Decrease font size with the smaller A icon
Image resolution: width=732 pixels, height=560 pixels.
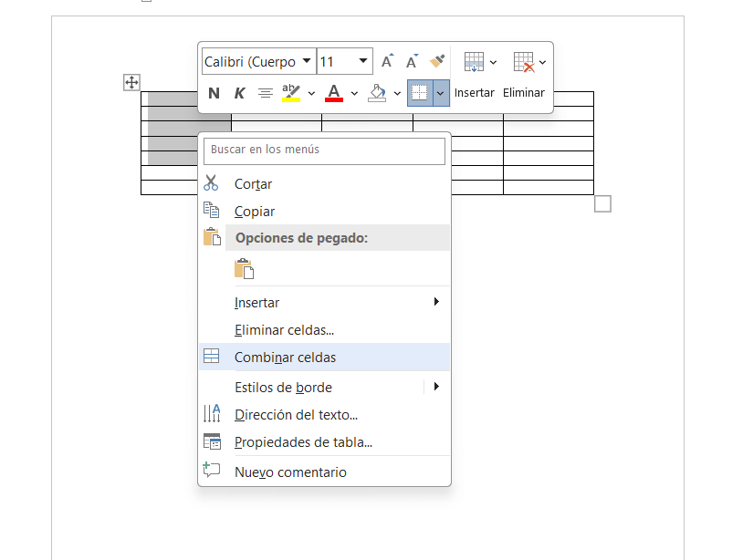click(412, 61)
